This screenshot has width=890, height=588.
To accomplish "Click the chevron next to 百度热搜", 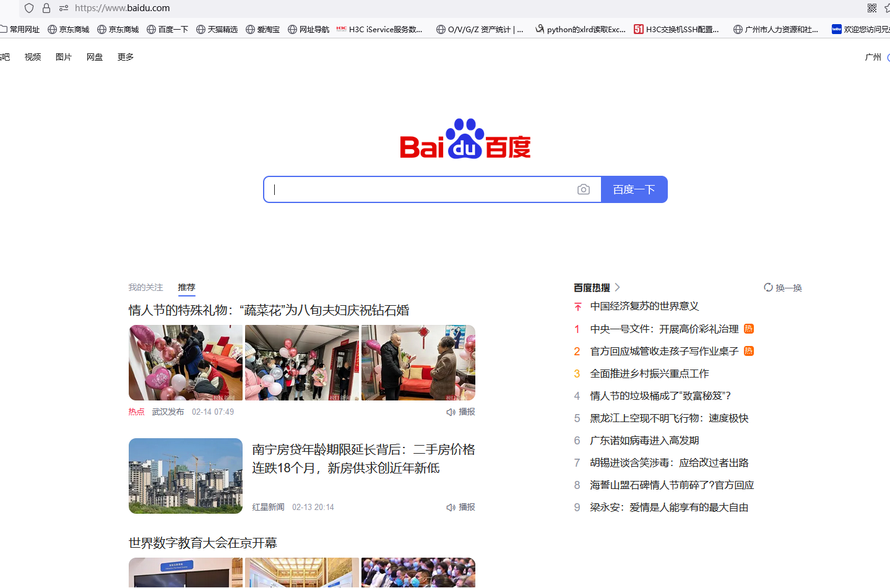I will 617,287.
